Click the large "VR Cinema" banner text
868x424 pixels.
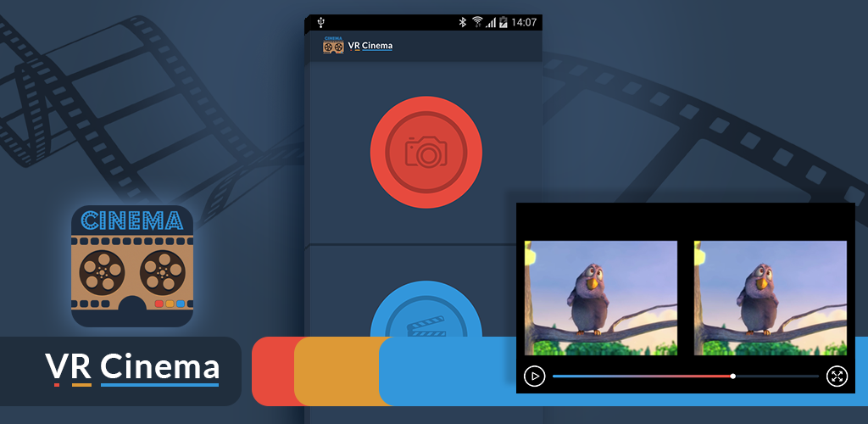(x=131, y=370)
